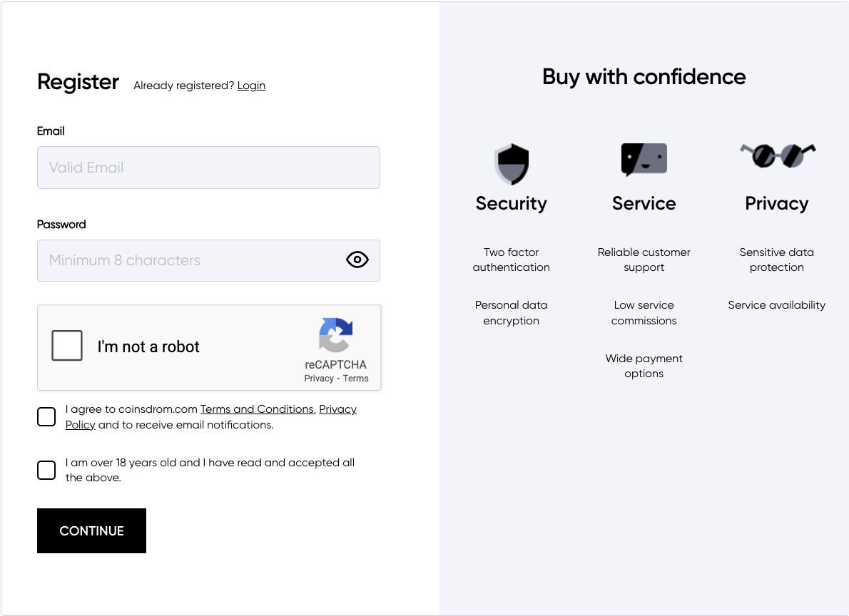Check the "I'm not a robot" box

click(x=67, y=346)
